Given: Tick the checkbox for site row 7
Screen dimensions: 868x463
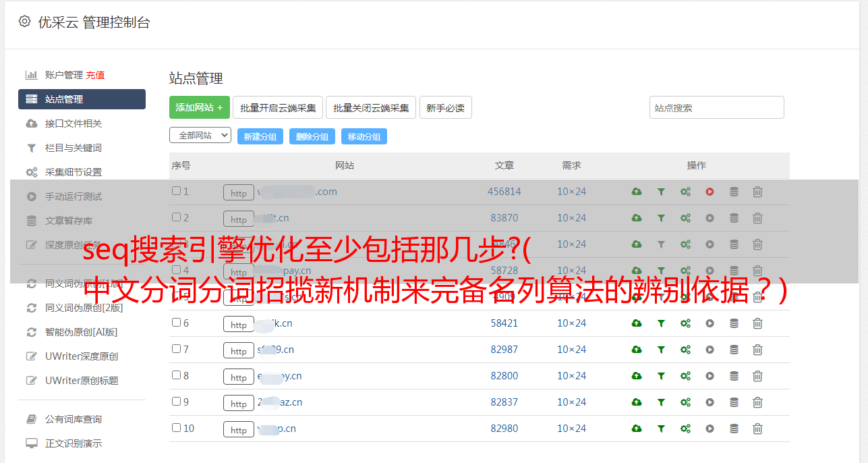Looking at the screenshot, I should tap(176, 349).
